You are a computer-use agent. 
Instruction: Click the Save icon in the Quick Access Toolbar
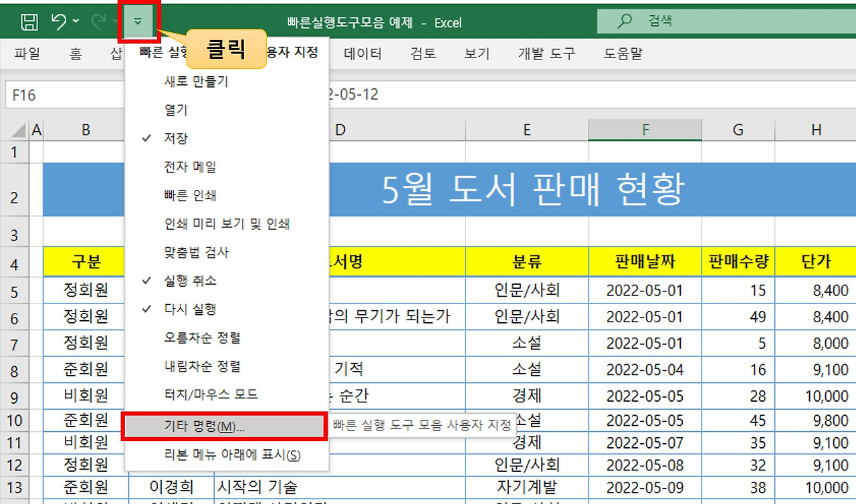[x=28, y=21]
